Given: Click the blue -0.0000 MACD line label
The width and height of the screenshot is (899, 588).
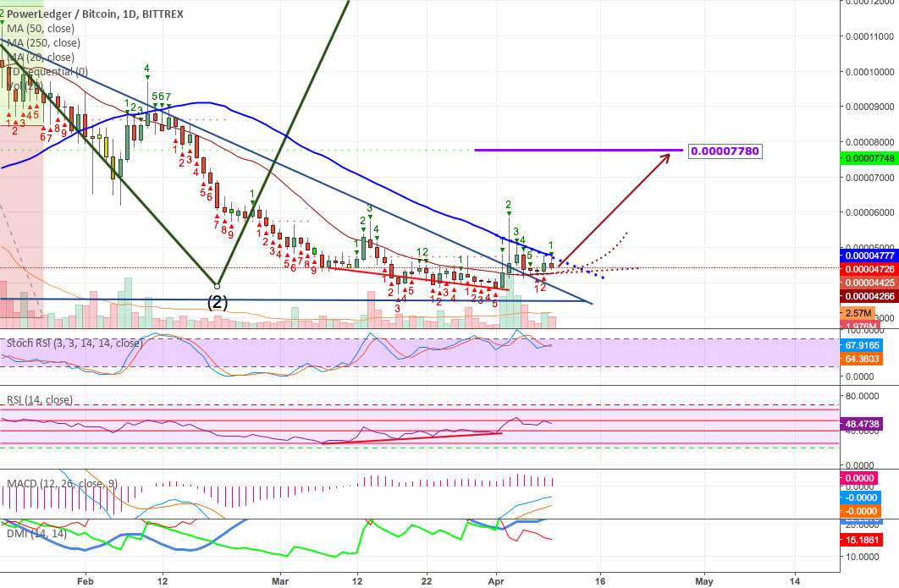Looking at the screenshot, I should pyautogui.click(x=859, y=497).
